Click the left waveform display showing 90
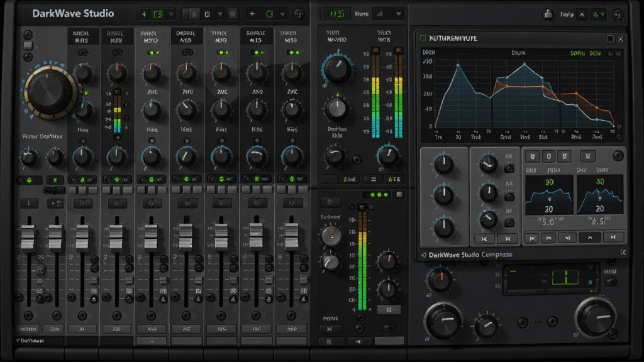 (x=549, y=195)
